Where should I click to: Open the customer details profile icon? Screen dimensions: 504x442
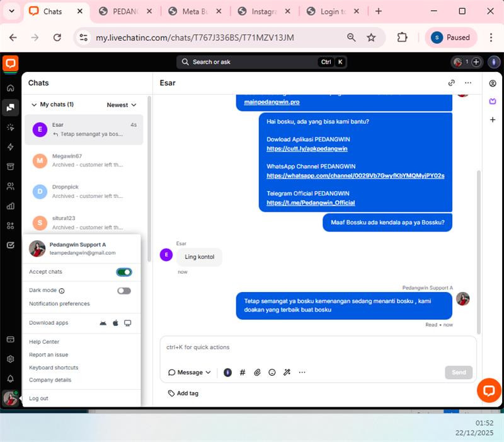[x=493, y=84]
